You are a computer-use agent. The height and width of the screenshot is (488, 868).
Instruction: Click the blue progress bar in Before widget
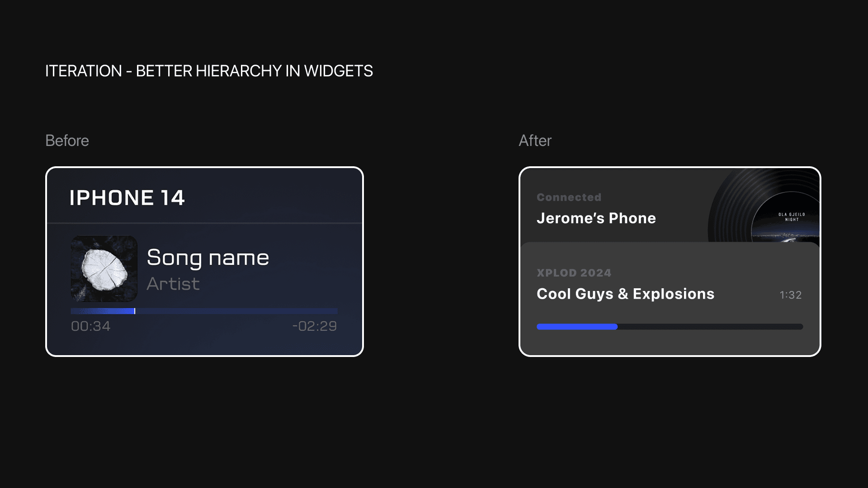click(103, 311)
